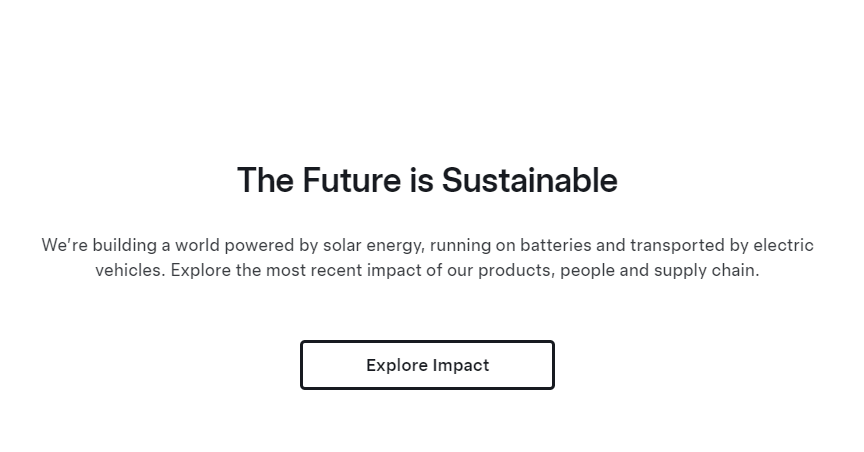The height and width of the screenshot is (452, 864).
Task: Click the word 'vehicles.' starting the second line
Action: (130, 271)
